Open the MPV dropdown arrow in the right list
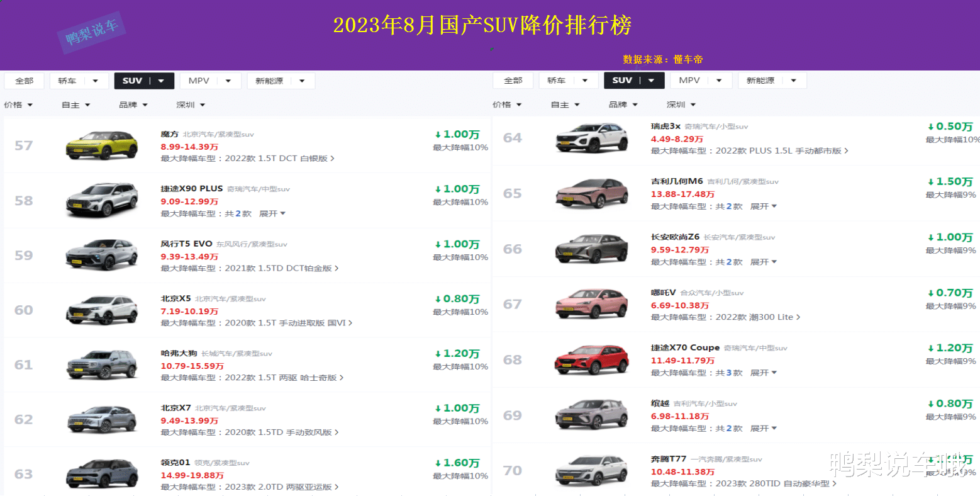Viewport: 980px width, 496px height. [720, 81]
